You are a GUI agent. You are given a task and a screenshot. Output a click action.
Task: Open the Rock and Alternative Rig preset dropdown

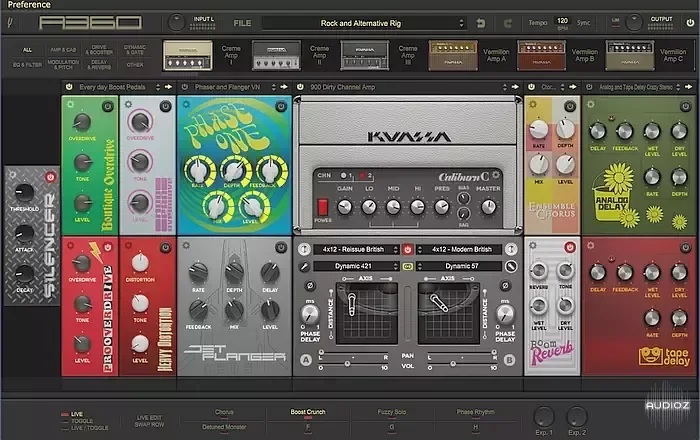point(364,23)
